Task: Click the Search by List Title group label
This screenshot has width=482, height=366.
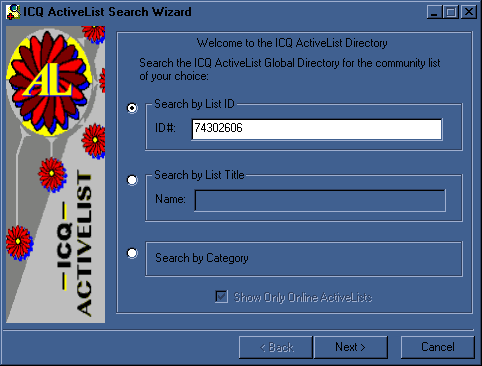Action: tap(199, 175)
